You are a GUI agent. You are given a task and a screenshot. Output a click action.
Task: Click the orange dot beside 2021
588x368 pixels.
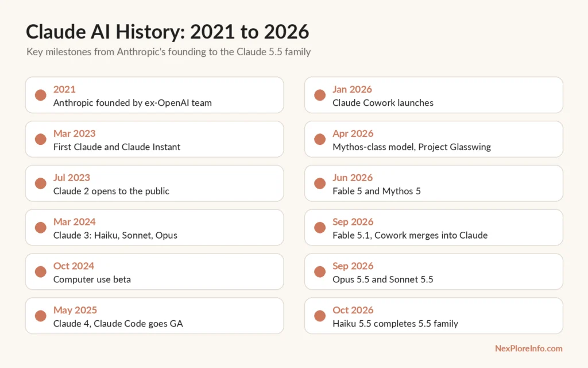41,95
